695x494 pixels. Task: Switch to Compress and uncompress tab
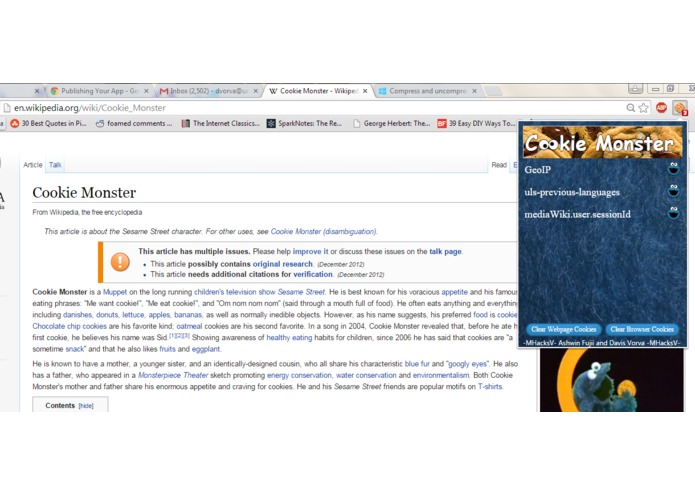click(428, 91)
